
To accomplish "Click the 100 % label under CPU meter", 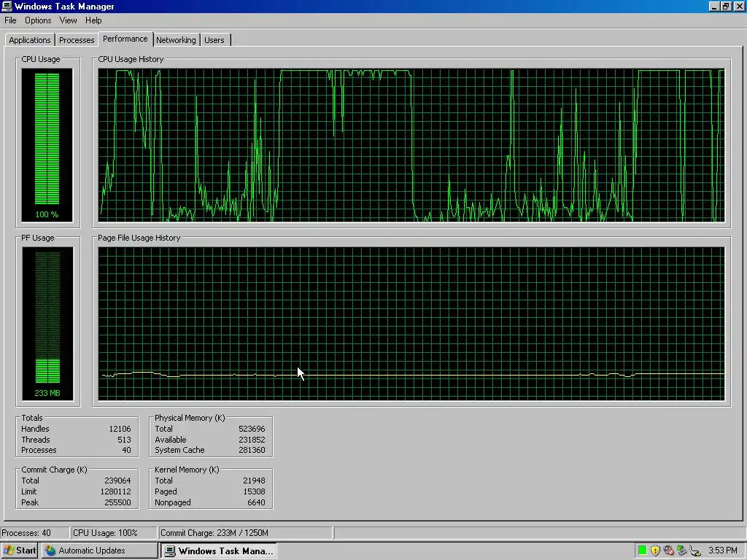I will pos(47,214).
